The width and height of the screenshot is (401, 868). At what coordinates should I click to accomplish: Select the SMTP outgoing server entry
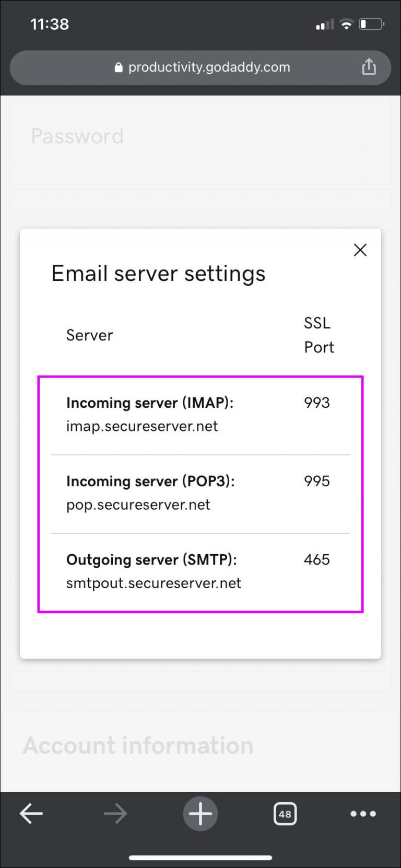154,583
